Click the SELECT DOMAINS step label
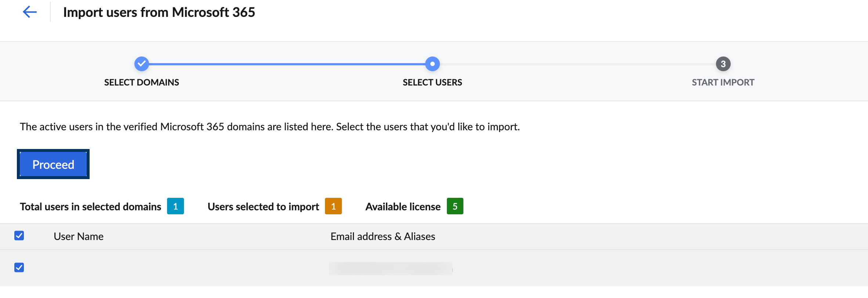 click(x=141, y=82)
